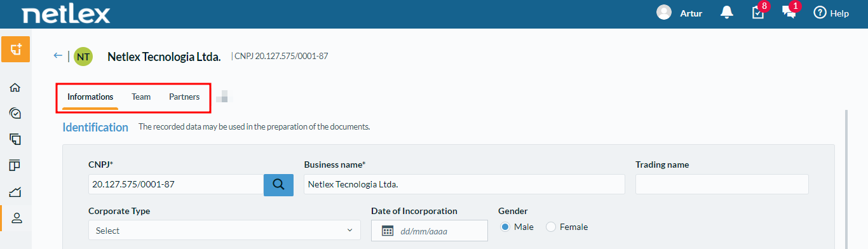
Task: Click the Artur username in header
Action: pos(691,13)
